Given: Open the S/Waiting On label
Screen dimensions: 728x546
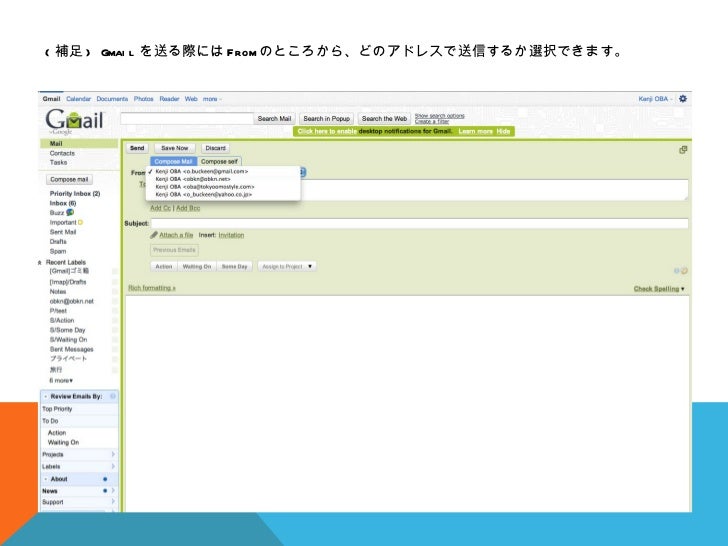Looking at the screenshot, I should point(68,340).
